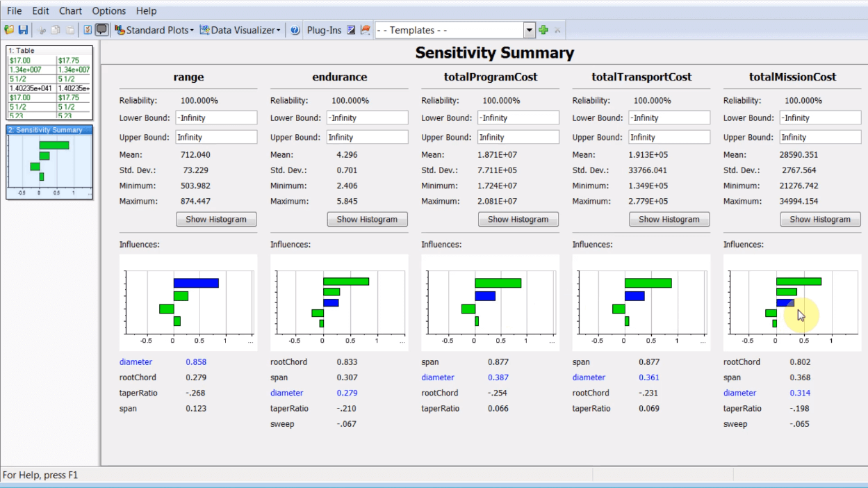Image resolution: width=868 pixels, height=488 pixels.
Task: Open the Standard Plots dropdown
Action: coord(154,30)
